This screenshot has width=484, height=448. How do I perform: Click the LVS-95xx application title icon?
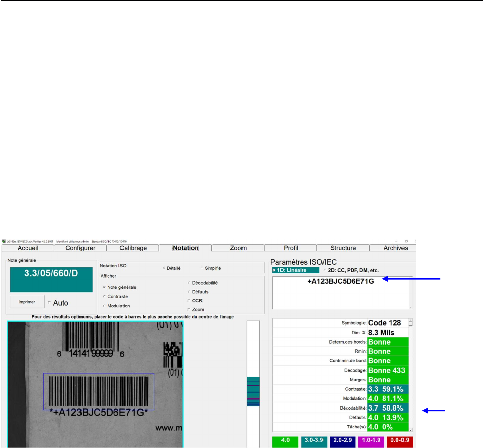[4, 241]
